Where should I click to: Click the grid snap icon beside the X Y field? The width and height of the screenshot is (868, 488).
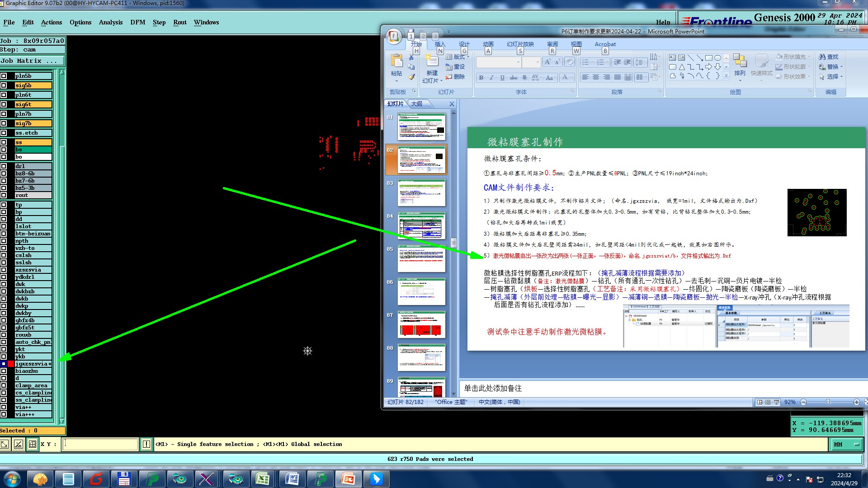(33, 444)
